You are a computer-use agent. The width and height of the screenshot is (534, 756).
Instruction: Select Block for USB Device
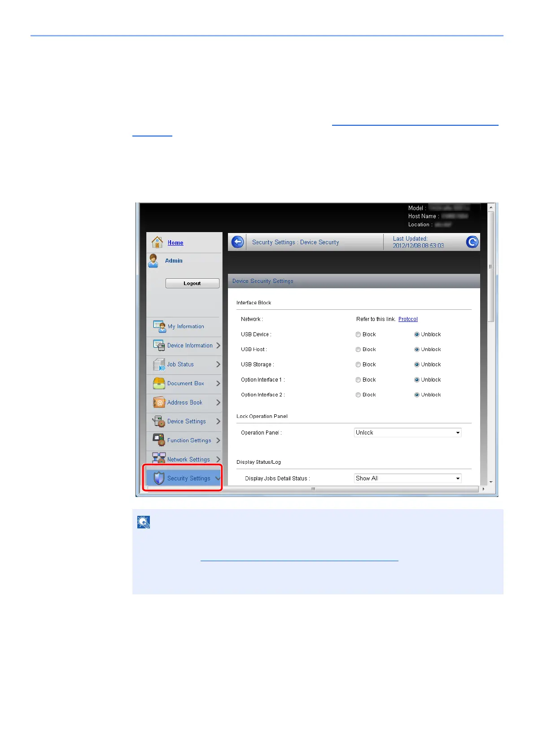click(x=358, y=334)
